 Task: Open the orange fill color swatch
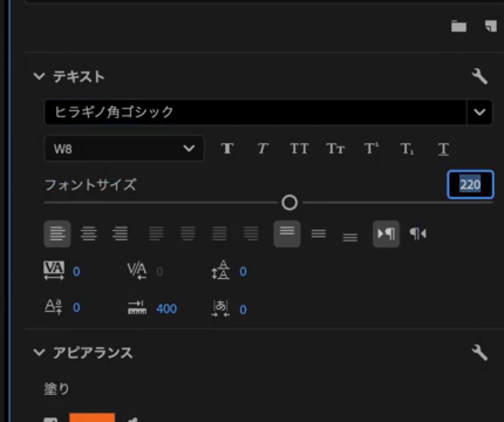[x=92, y=418]
